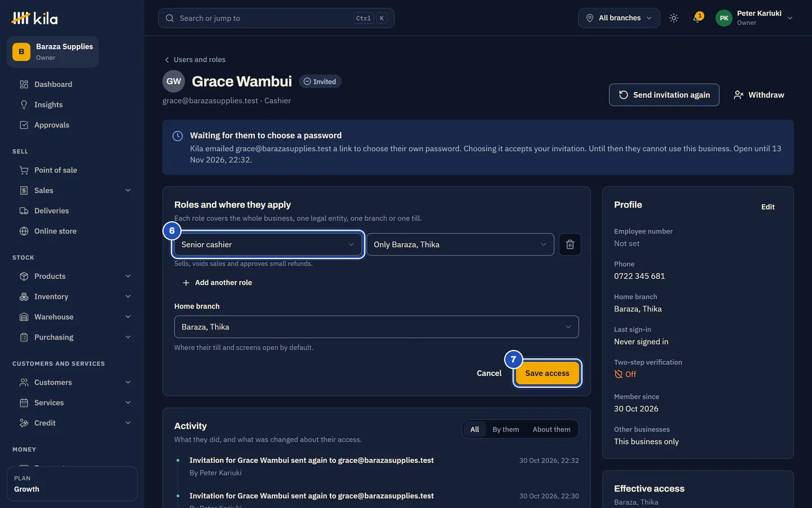812x508 pixels.
Task: Toggle the light/dark theme sun icon
Action: pyautogui.click(x=674, y=18)
